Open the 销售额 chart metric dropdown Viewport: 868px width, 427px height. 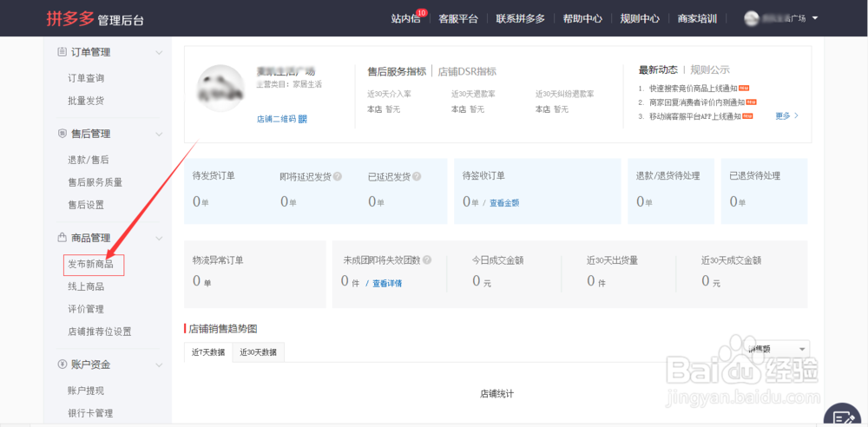[x=777, y=349]
